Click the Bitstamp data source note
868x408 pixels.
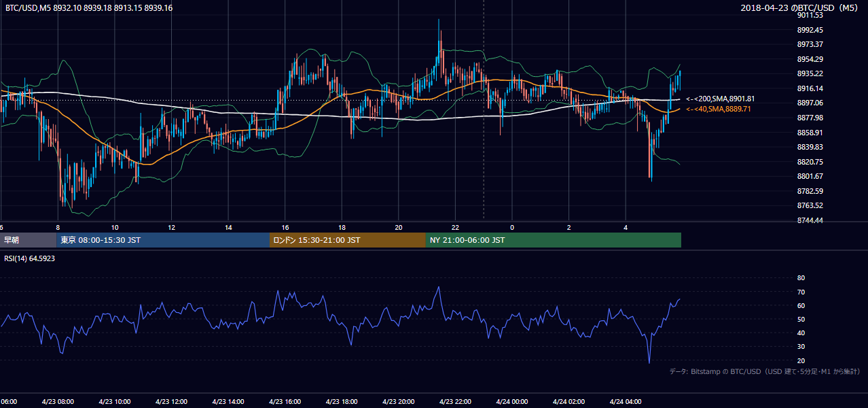click(x=765, y=371)
